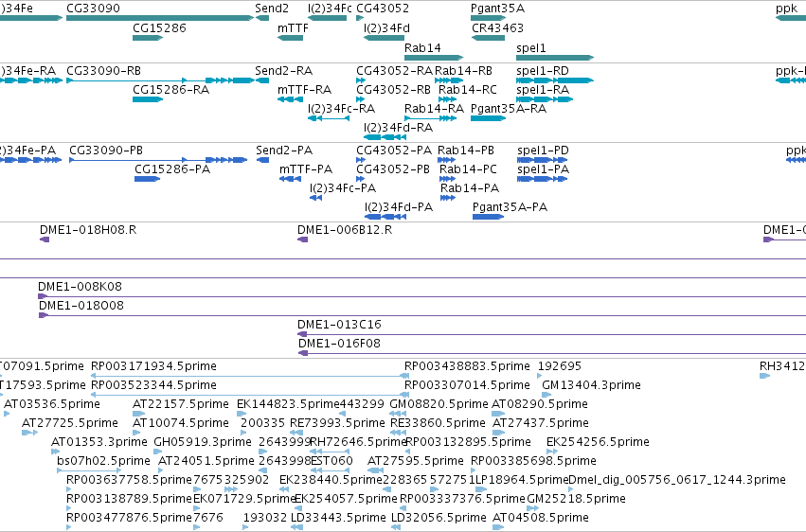The height and width of the screenshot is (532, 806).
Task: Click the DME1-013C16 clone label
Action: (339, 325)
